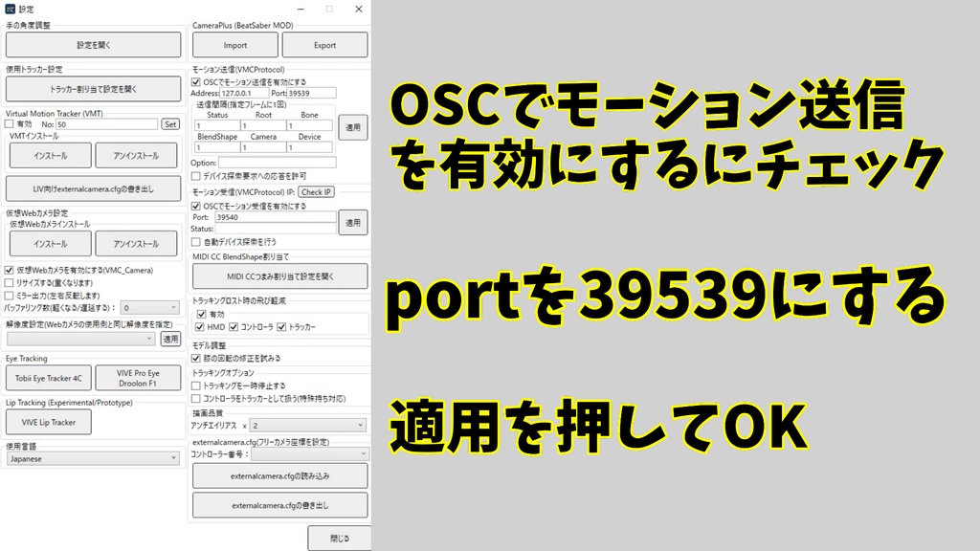The width and height of the screenshot is (980, 551).
Task: Open the buffering count dropdown
Action: pyautogui.click(x=149, y=307)
